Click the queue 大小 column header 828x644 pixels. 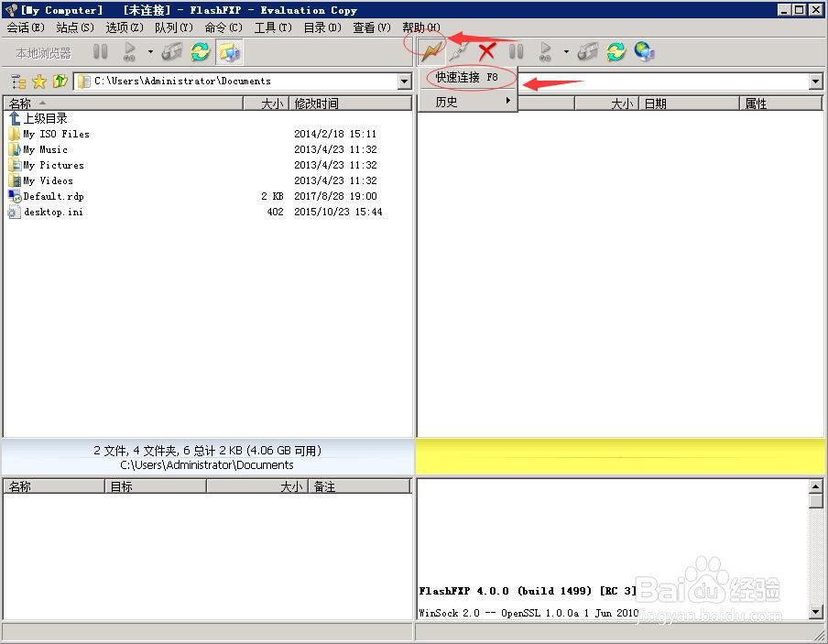[257, 486]
